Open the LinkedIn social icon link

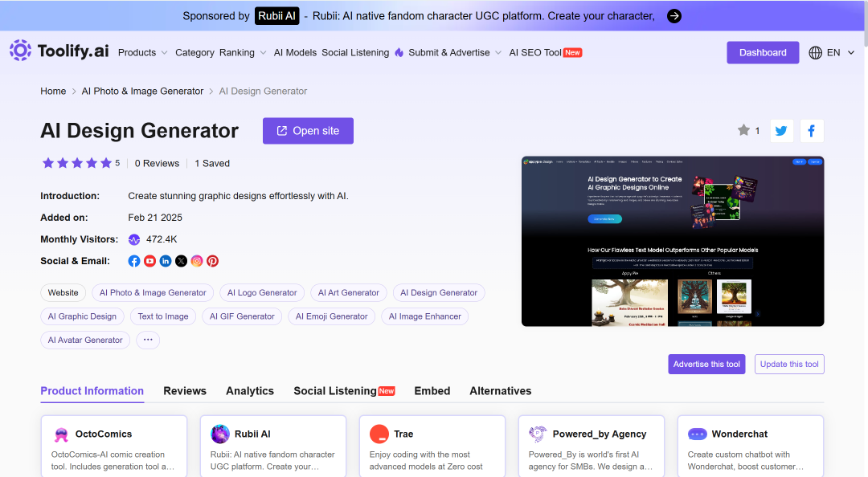click(166, 261)
